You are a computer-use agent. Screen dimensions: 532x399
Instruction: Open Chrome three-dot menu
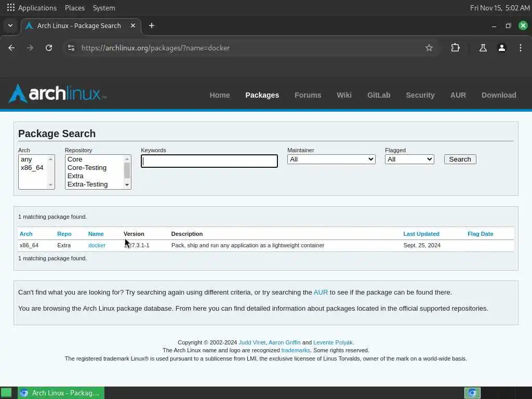pyautogui.click(x=521, y=48)
